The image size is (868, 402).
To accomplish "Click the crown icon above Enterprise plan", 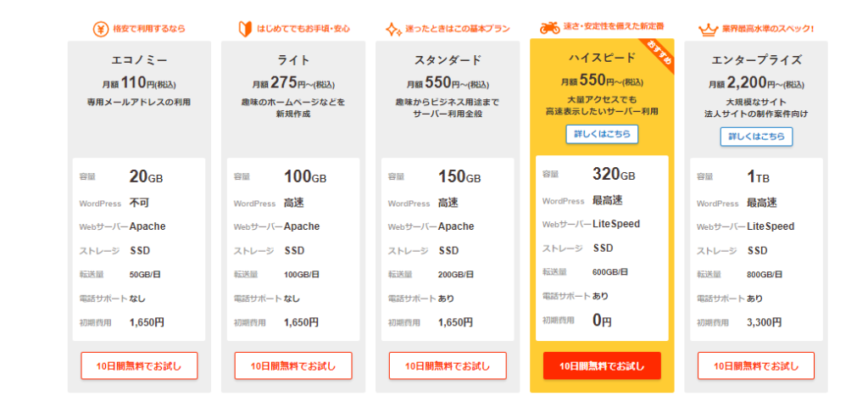I will (x=708, y=30).
